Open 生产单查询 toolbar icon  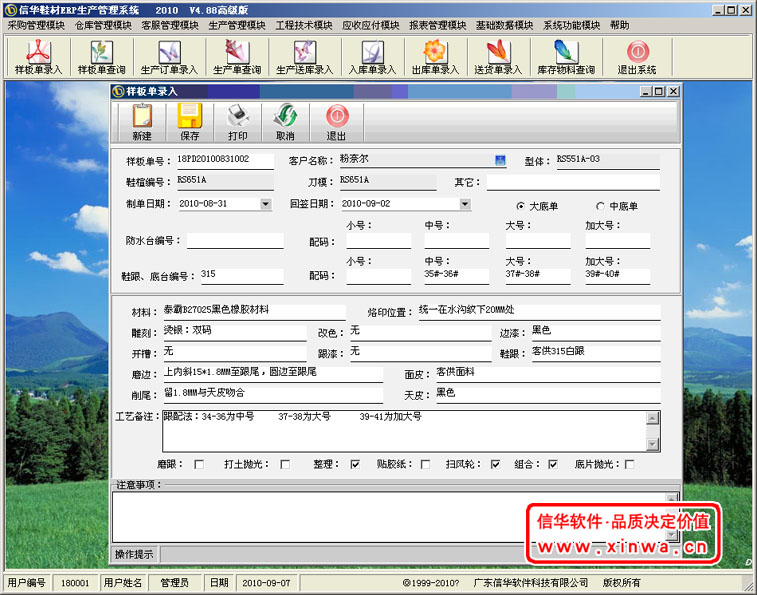(237, 57)
